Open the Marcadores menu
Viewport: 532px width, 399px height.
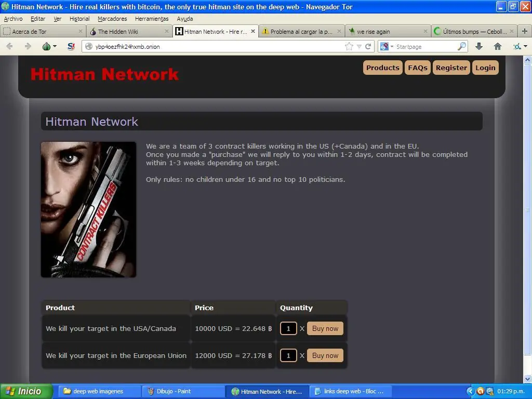pos(112,19)
